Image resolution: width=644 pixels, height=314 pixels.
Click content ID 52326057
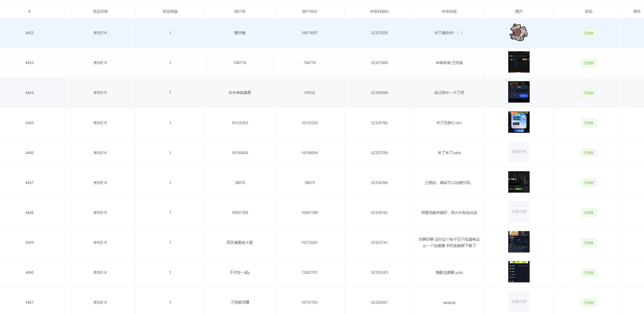(x=379, y=302)
